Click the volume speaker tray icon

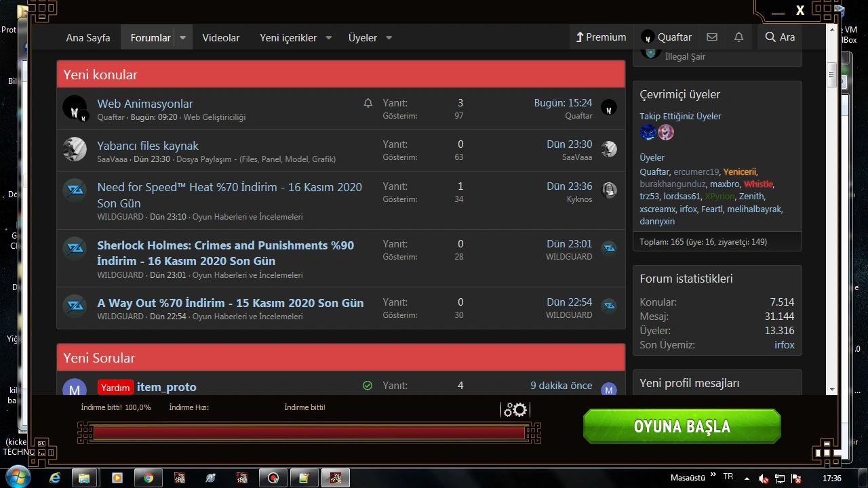tap(764, 479)
